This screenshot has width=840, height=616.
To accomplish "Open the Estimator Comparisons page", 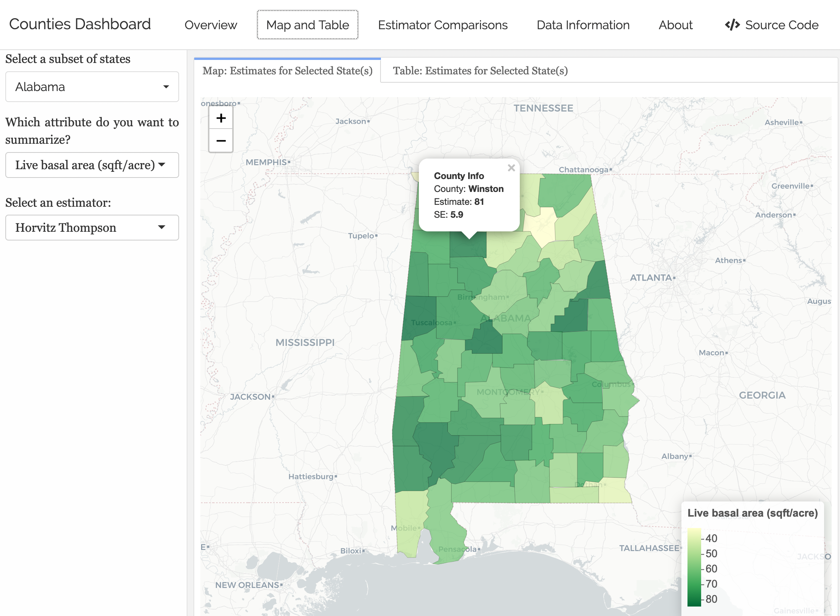I will (442, 25).
